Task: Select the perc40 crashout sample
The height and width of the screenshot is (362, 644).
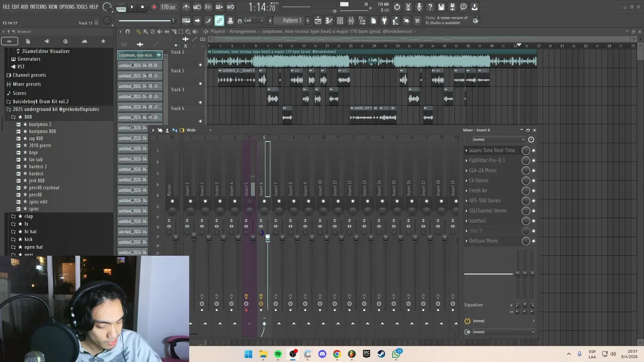Action: tap(44, 188)
